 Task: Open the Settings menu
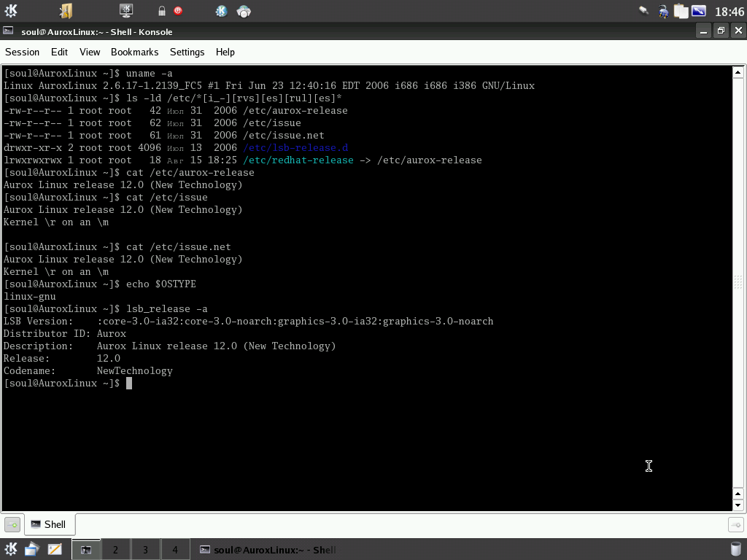pos(187,52)
